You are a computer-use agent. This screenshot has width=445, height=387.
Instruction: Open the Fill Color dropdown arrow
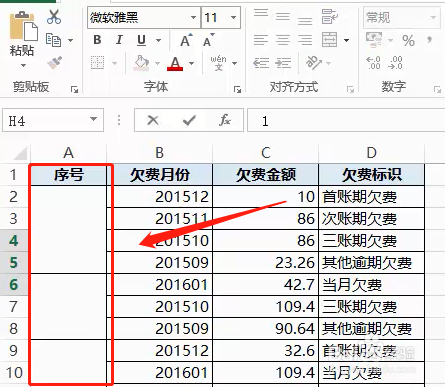click(157, 63)
